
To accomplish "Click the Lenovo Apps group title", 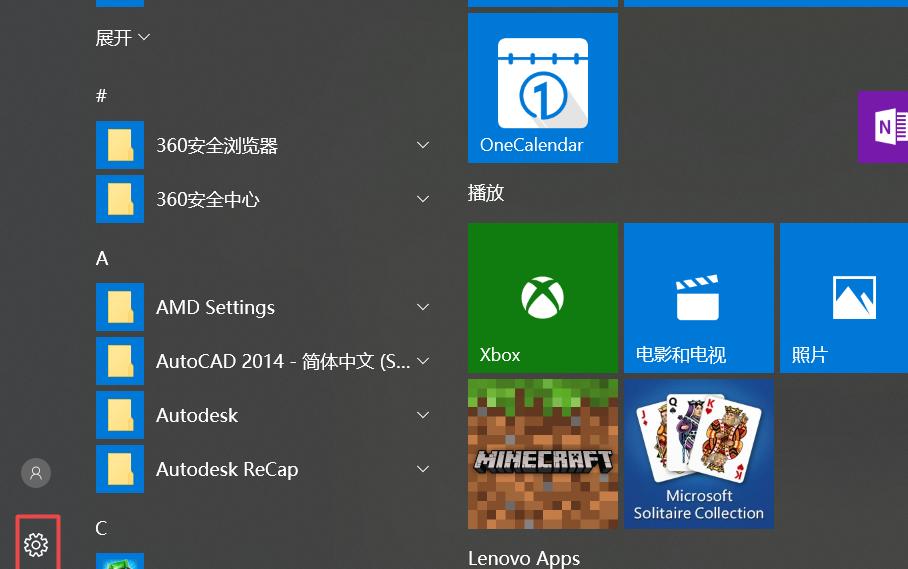I will coord(524,559).
